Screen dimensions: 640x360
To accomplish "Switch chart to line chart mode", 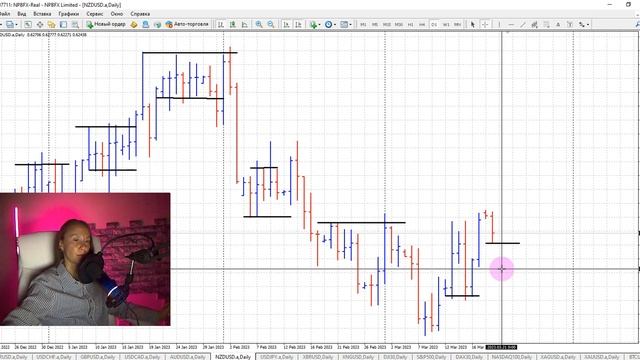I will click(x=244, y=24).
